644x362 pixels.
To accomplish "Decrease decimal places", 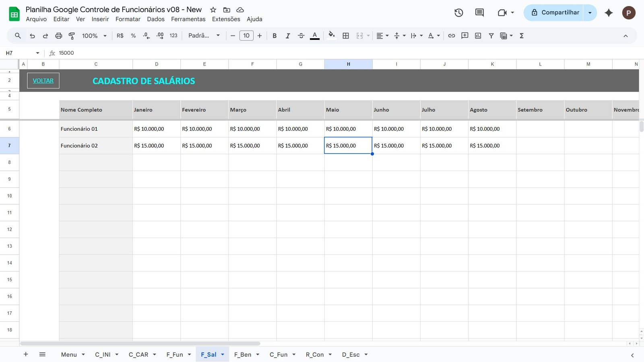I will pos(146,35).
